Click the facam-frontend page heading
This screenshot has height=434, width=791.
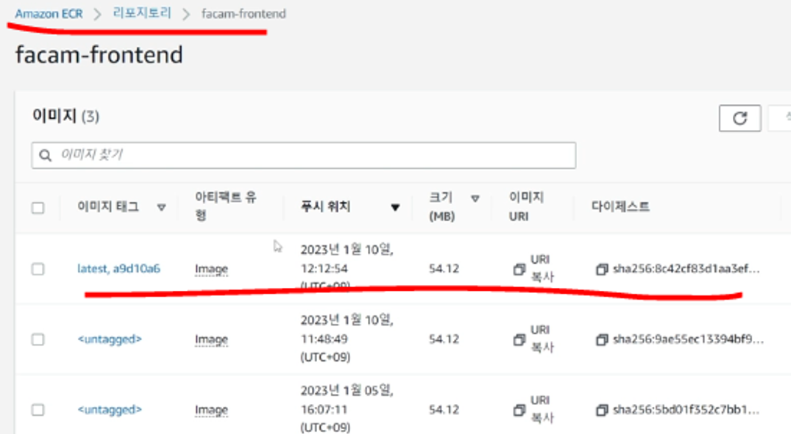click(99, 55)
